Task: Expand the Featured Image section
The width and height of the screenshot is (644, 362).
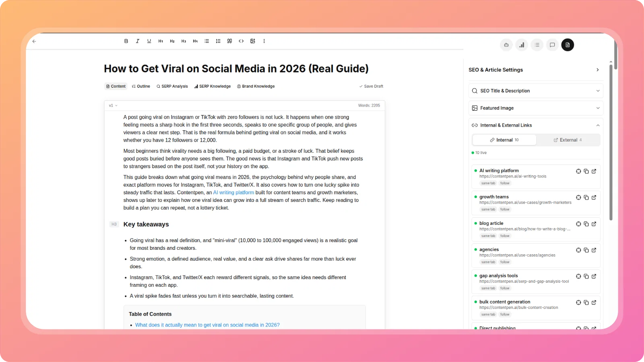Action: pos(536,108)
